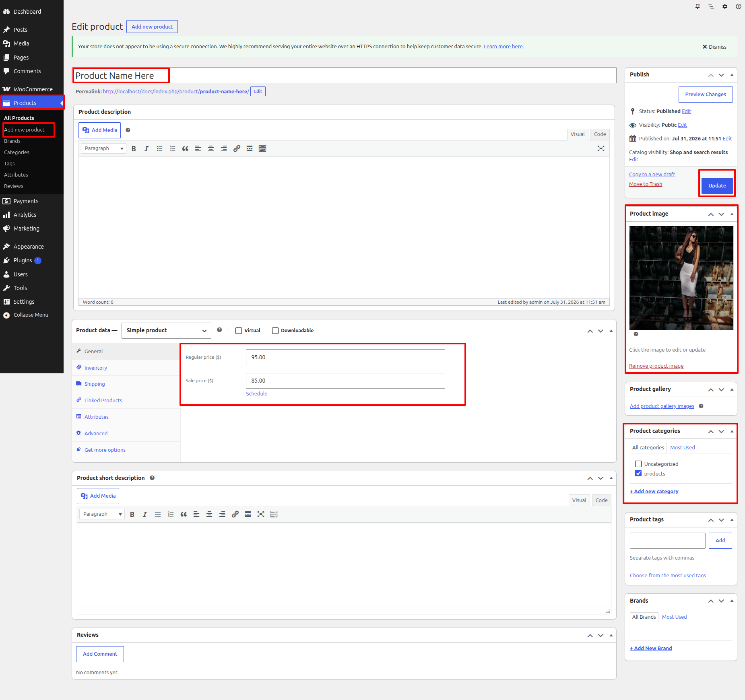Switch Product description to Visual tab
Screen dimensions: 745x700
pos(578,134)
